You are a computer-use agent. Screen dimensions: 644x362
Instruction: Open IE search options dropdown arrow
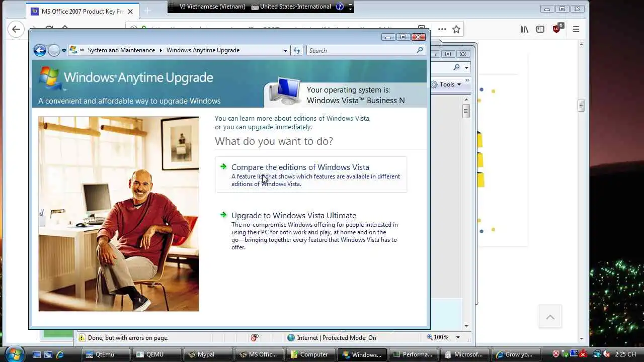coord(466,67)
